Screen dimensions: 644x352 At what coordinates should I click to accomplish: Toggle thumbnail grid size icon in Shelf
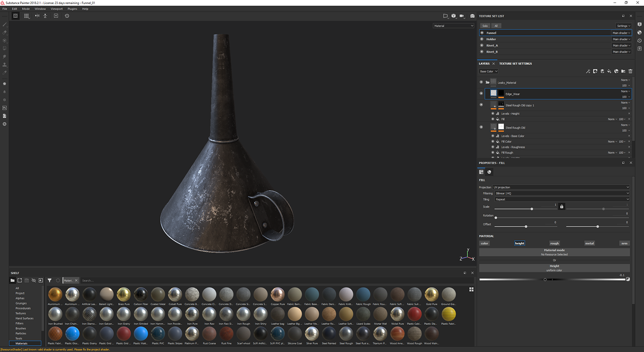471,290
